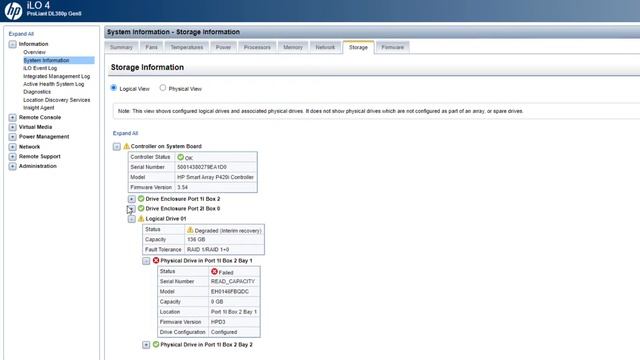Image resolution: width=640 pixels, height=360 pixels.
Task: Open the Firmware tab
Action: [x=393, y=47]
